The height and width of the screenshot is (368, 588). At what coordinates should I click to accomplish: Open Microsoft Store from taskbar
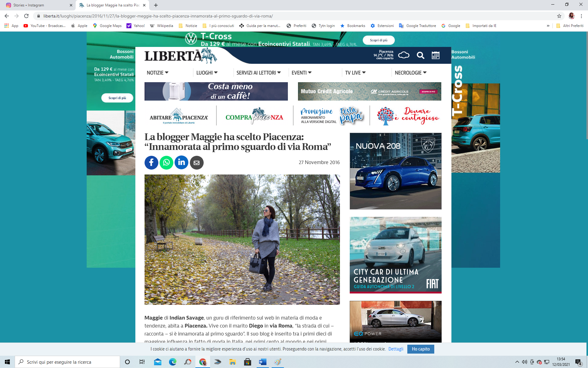coord(248,362)
